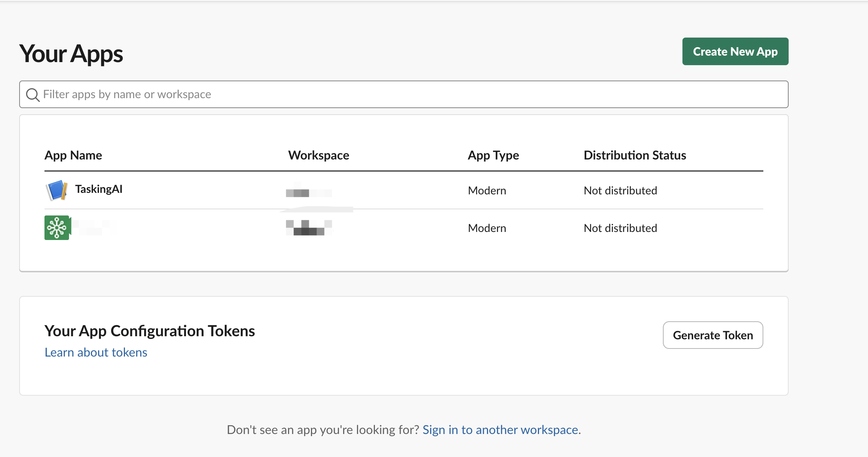Click the Learn about tokens link

96,351
